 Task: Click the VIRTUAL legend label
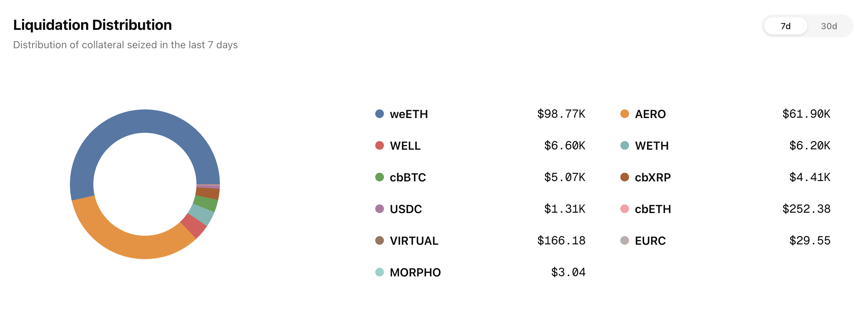point(414,241)
